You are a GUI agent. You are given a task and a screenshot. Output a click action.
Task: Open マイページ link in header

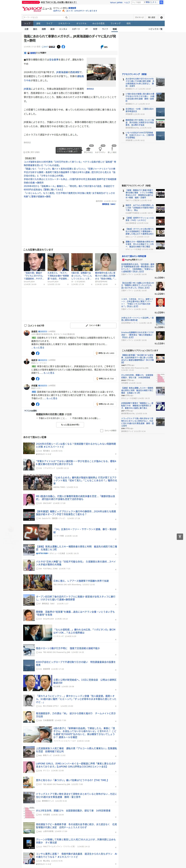[x=139, y=17]
